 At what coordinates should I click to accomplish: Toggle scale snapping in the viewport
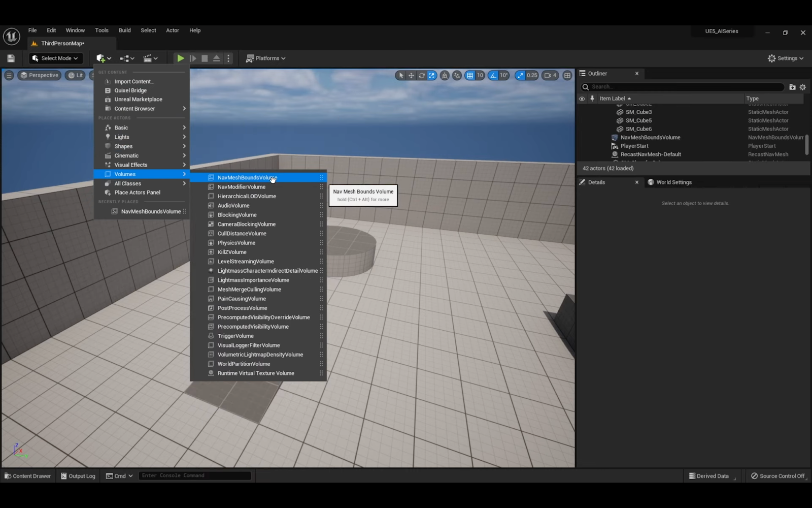pyautogui.click(x=520, y=75)
